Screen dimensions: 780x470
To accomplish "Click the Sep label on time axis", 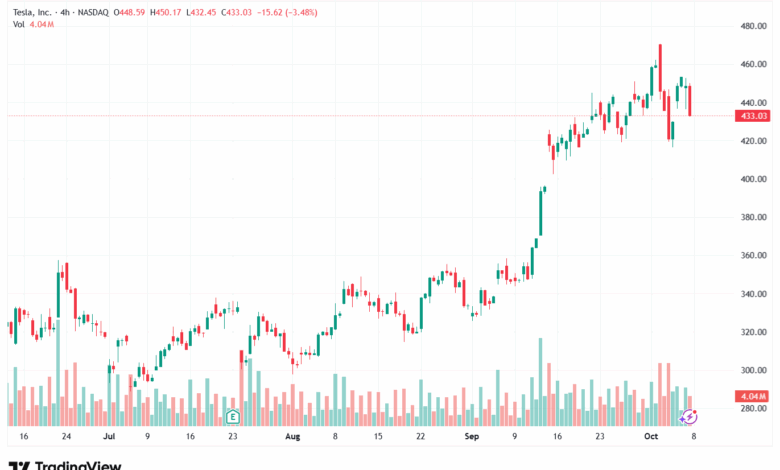I will [472, 436].
